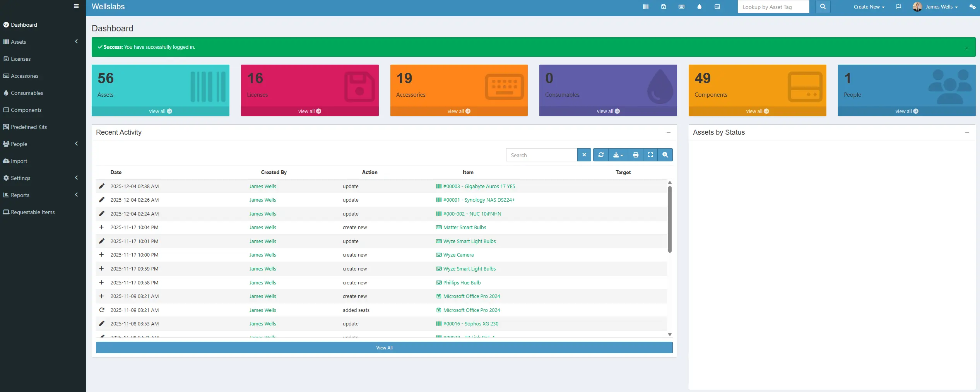The width and height of the screenshot is (980, 392).
Task: Open #000-002 NUC 10iFNHN item
Action: pos(472,214)
